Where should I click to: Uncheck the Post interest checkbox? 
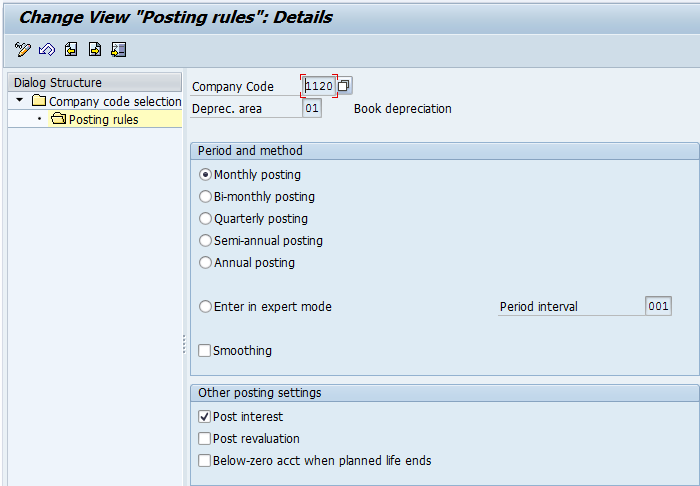204,416
